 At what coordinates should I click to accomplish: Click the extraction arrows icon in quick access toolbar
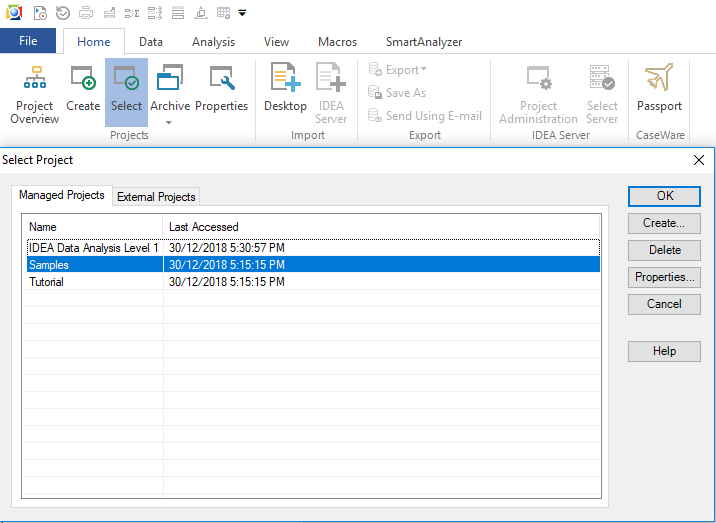click(155, 13)
